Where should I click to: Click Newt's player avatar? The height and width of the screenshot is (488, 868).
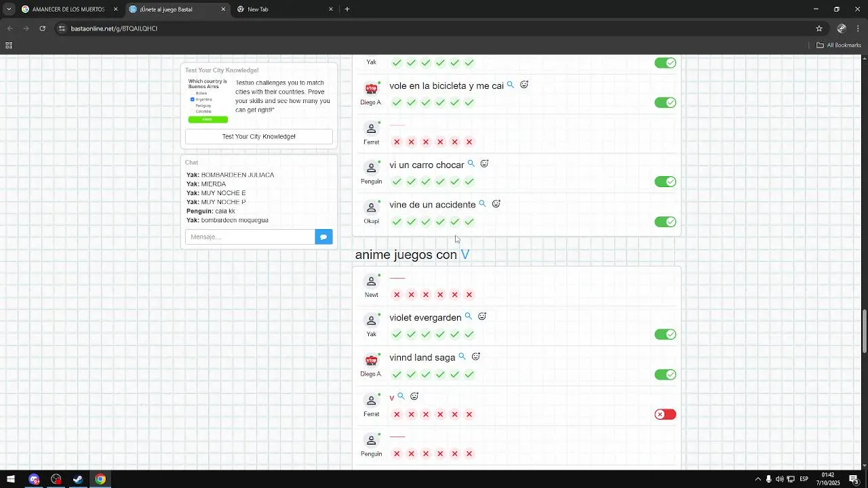371,281
